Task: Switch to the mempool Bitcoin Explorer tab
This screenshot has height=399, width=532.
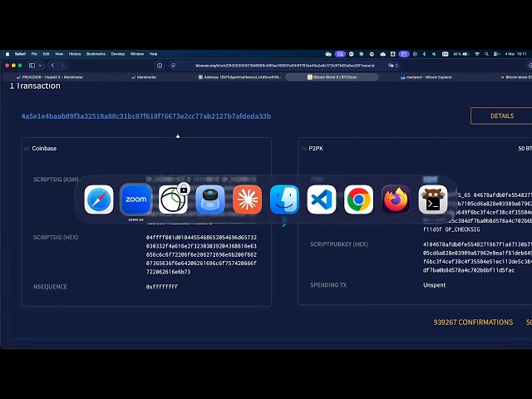Action: click(426, 77)
